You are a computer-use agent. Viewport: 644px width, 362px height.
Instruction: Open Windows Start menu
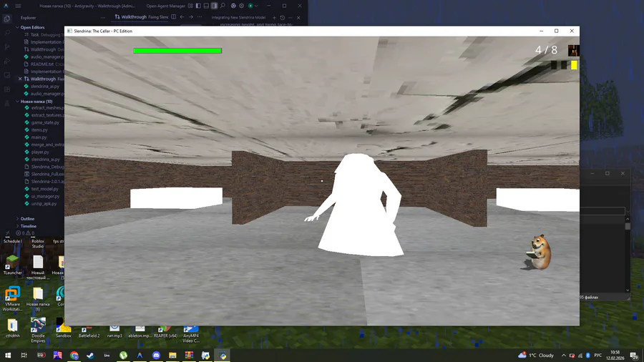8,355
